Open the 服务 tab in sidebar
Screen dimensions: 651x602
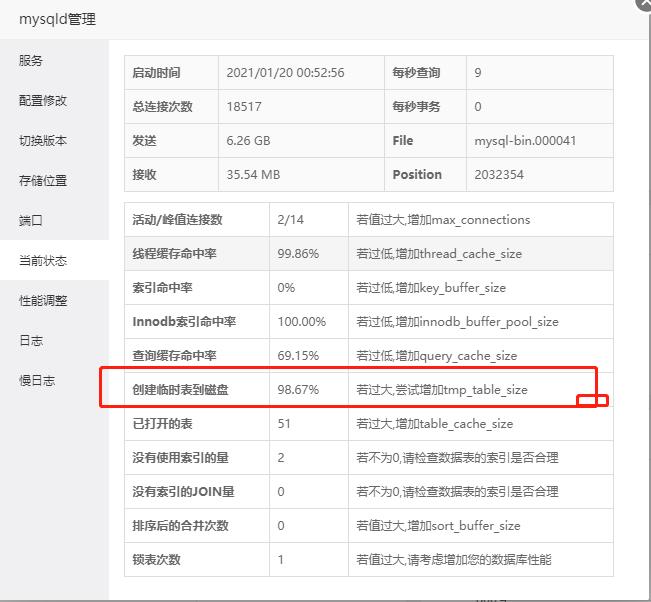coord(31,61)
